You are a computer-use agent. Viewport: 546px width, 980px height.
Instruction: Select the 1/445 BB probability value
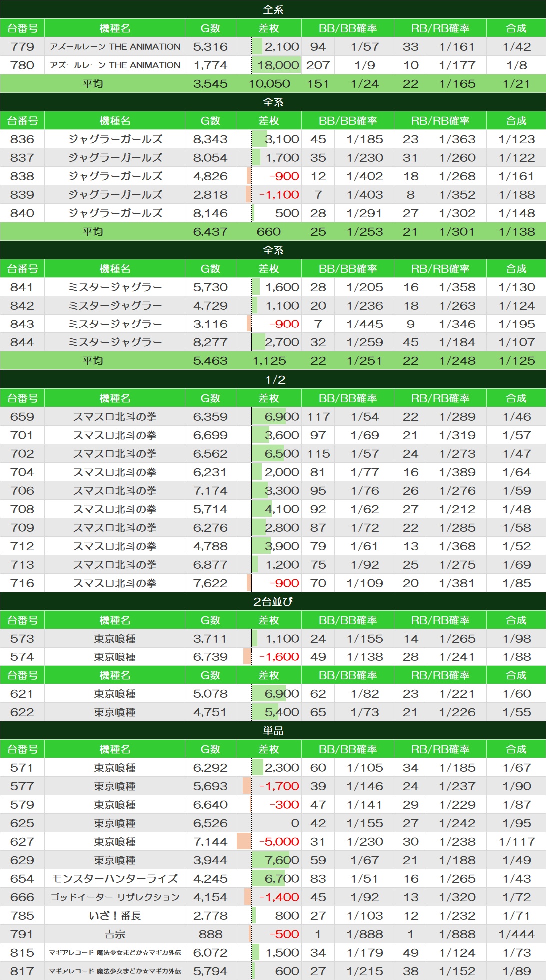[x=365, y=324]
